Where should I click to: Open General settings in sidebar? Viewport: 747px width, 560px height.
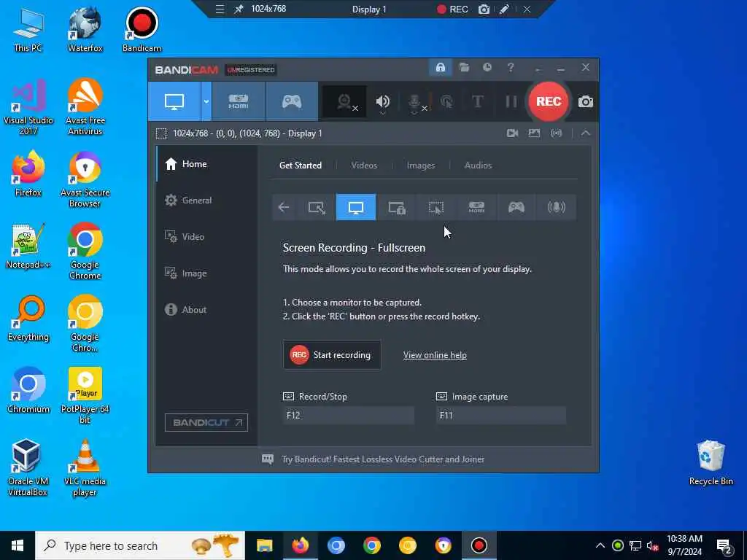click(206, 201)
